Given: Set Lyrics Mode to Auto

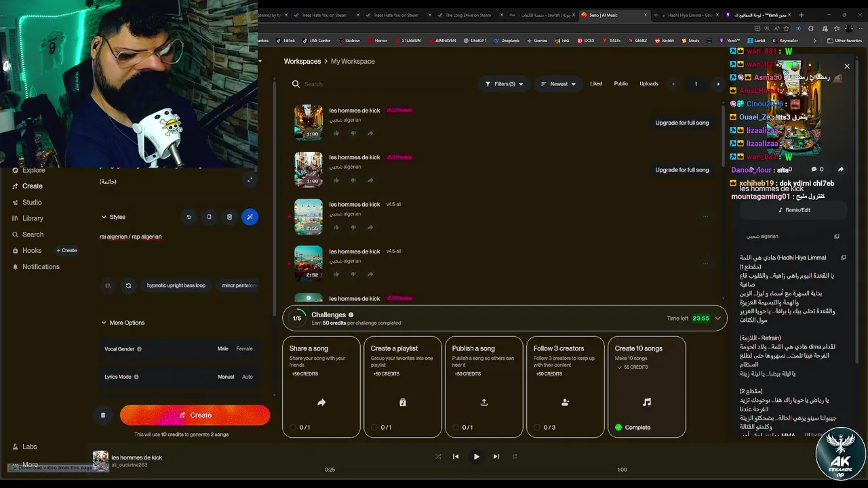Looking at the screenshot, I should [x=248, y=377].
